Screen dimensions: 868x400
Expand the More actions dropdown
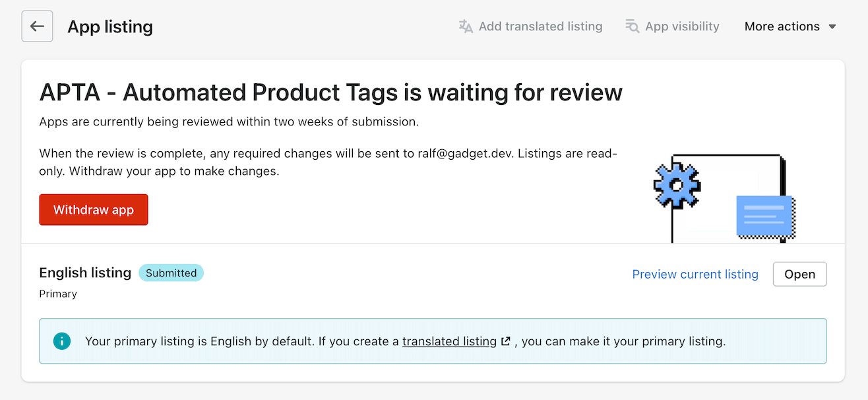tap(790, 26)
